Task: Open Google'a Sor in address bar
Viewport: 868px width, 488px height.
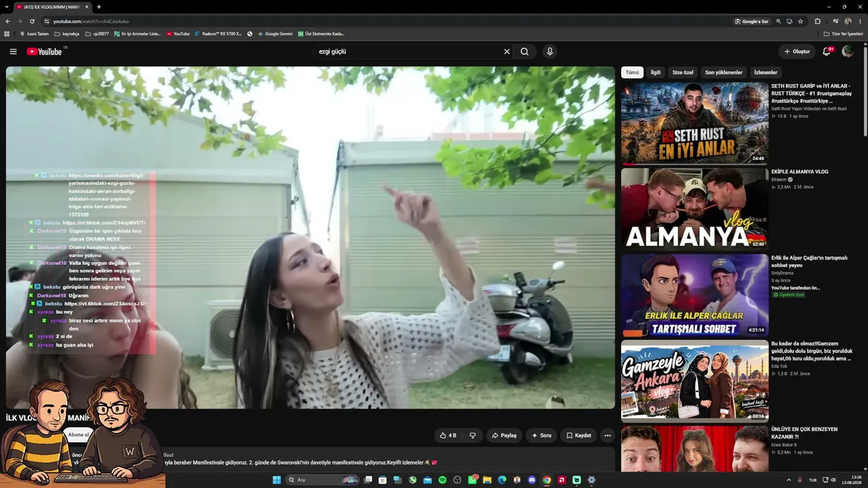Action: tap(751, 21)
